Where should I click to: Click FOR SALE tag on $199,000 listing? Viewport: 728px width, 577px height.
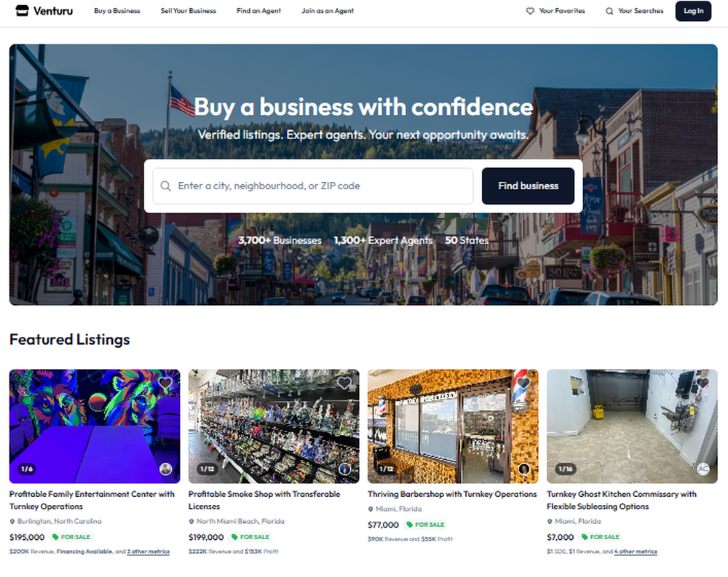(x=250, y=537)
